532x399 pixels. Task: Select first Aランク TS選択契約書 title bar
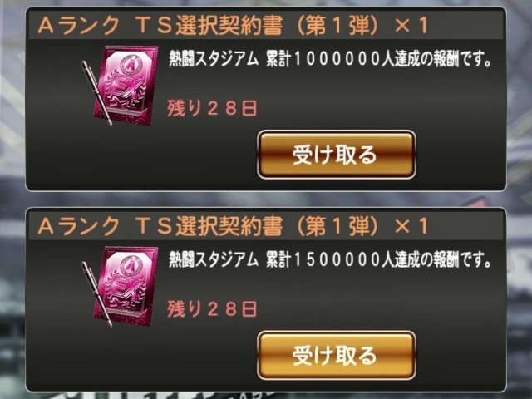pos(266,26)
